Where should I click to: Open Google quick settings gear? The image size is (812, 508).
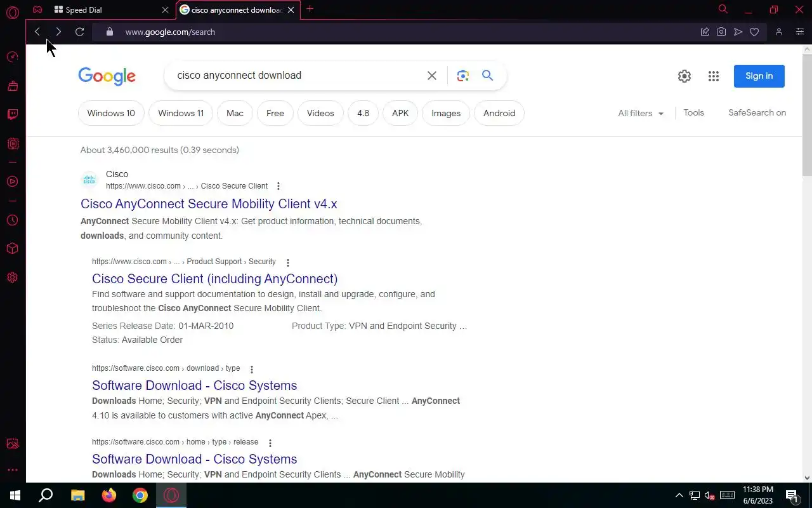[684, 76]
